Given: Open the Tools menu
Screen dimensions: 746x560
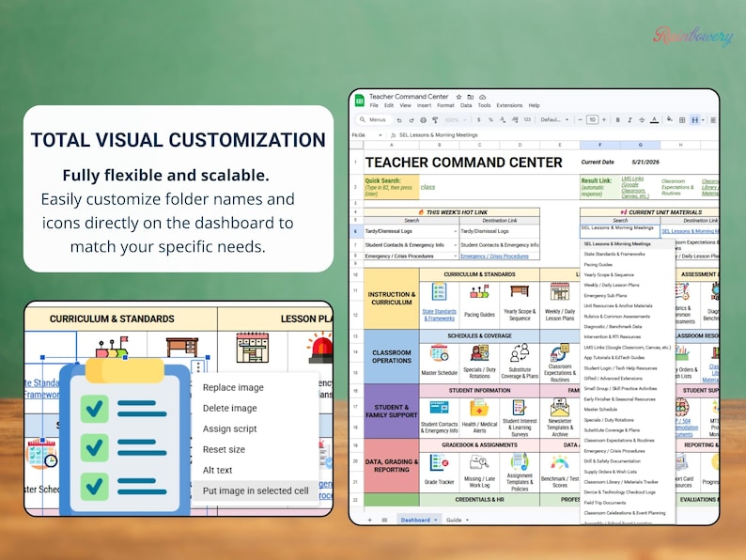Looking at the screenshot, I should (484, 105).
